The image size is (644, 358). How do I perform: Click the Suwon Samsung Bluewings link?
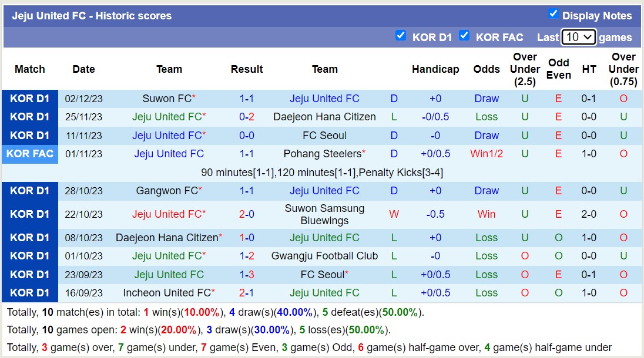pyautogui.click(x=324, y=214)
